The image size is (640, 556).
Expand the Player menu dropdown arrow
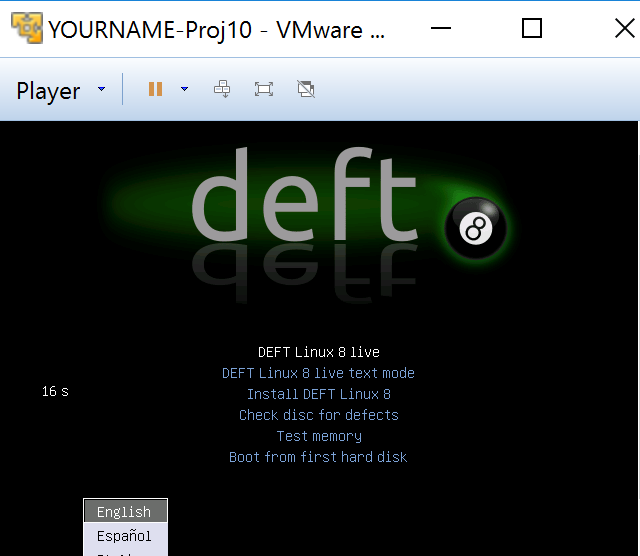point(102,89)
